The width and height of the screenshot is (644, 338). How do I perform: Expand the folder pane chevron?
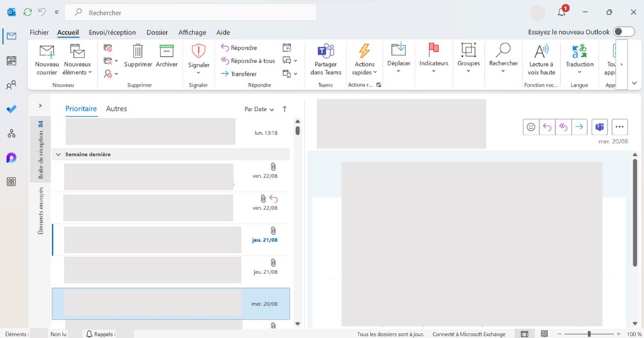tap(40, 106)
